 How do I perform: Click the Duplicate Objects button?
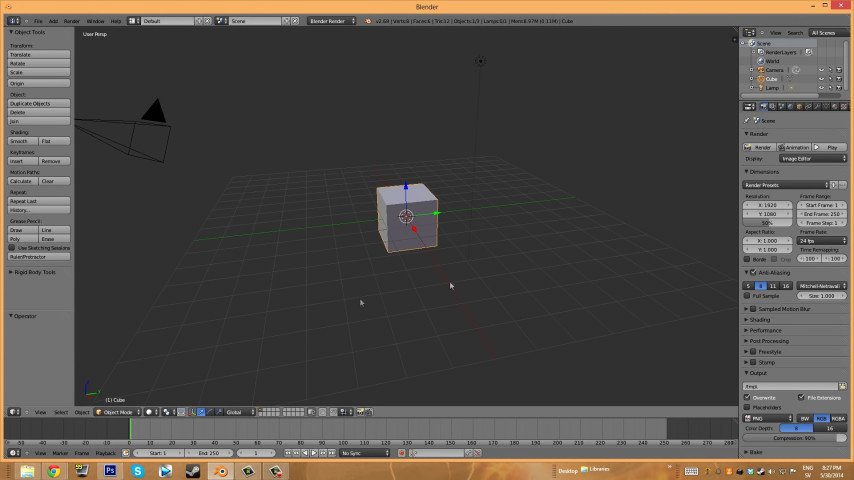point(39,103)
